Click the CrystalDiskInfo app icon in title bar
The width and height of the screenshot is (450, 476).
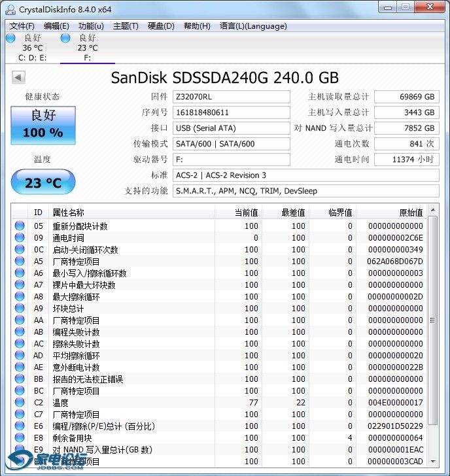tap(10, 9)
